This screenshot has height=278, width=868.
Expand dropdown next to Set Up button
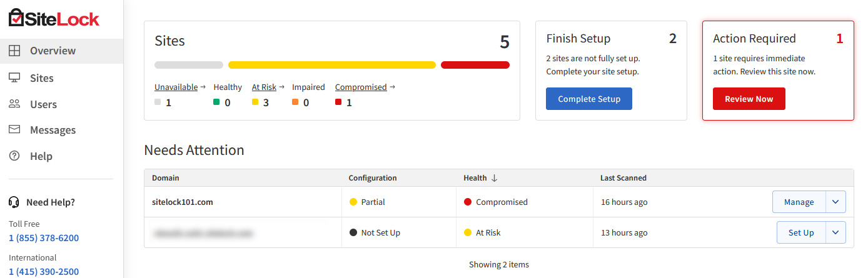click(836, 232)
